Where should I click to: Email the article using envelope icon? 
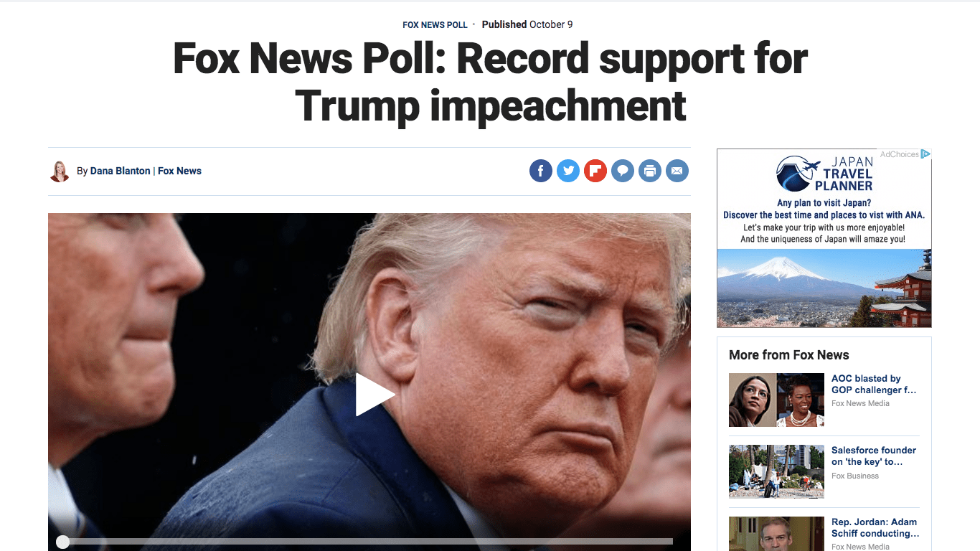point(677,171)
